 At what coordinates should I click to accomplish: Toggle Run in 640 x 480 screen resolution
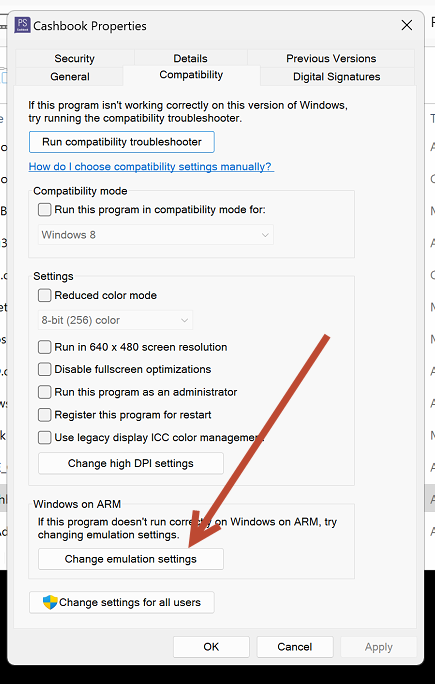(45, 347)
